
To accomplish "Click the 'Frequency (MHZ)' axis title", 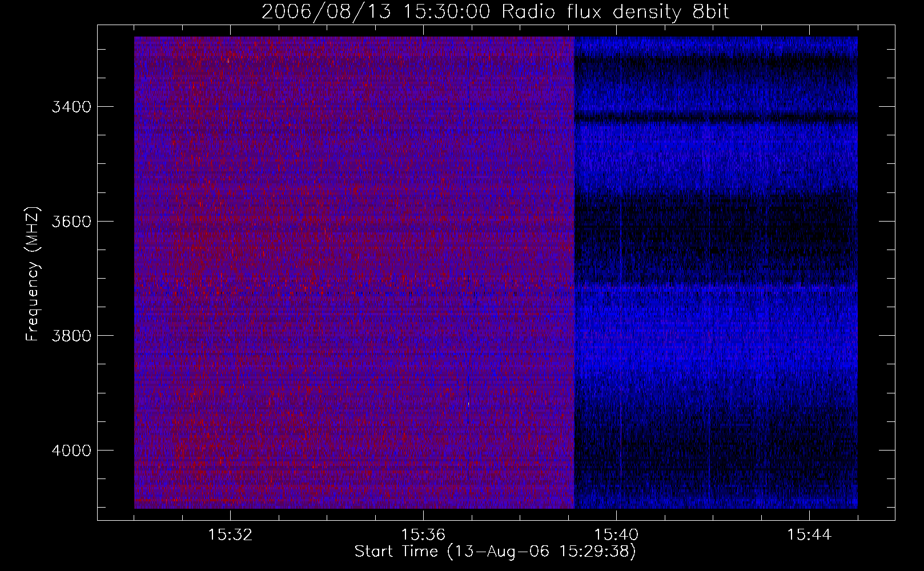I will coord(33,274).
